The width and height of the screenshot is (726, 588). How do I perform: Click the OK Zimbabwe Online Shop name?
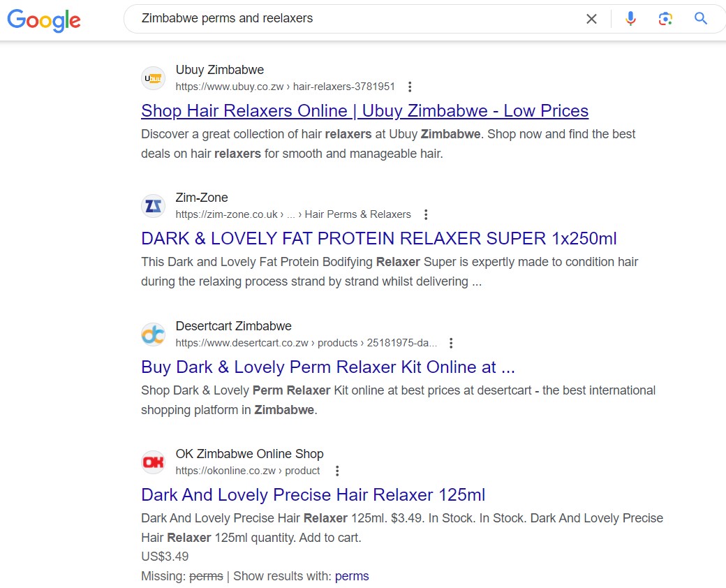249,454
